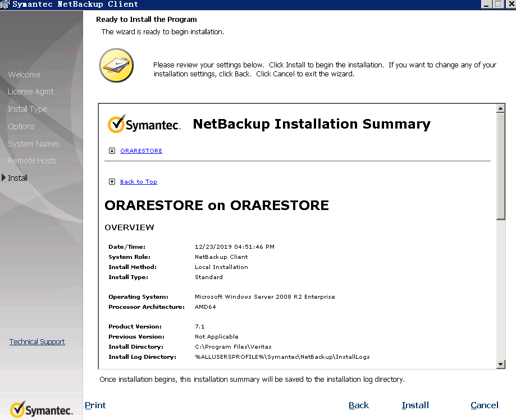Image resolution: width=516 pixels, height=420 pixels.
Task: Click the Symantec logo in the summary header
Action: tap(144, 124)
